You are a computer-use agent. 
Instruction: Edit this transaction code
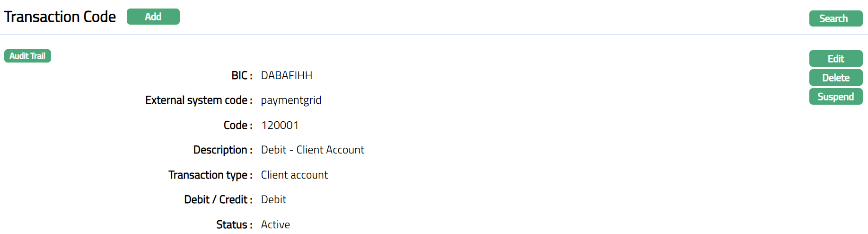(x=835, y=59)
